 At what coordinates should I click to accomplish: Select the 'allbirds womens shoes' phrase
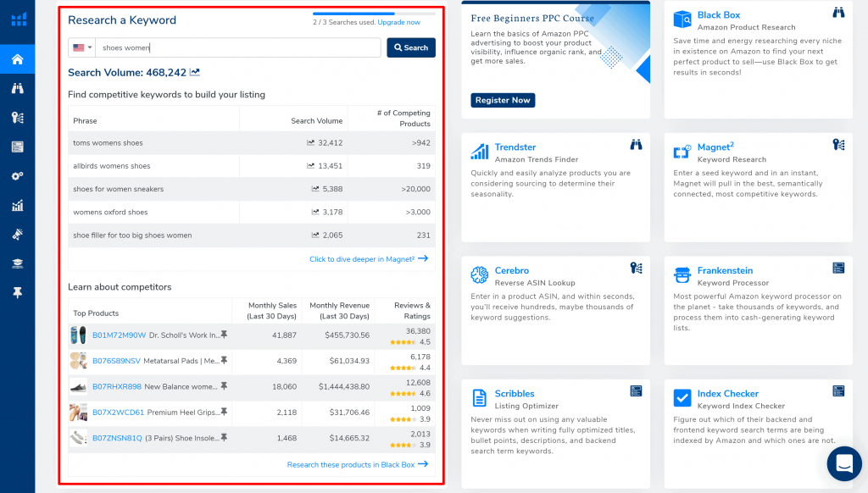112,166
